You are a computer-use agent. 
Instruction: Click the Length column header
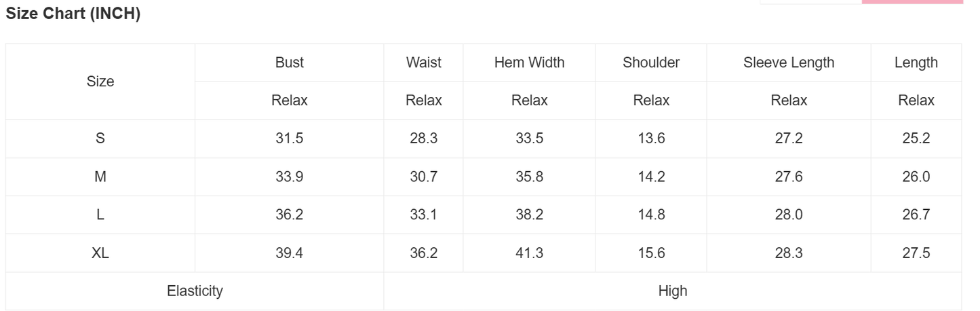point(916,62)
